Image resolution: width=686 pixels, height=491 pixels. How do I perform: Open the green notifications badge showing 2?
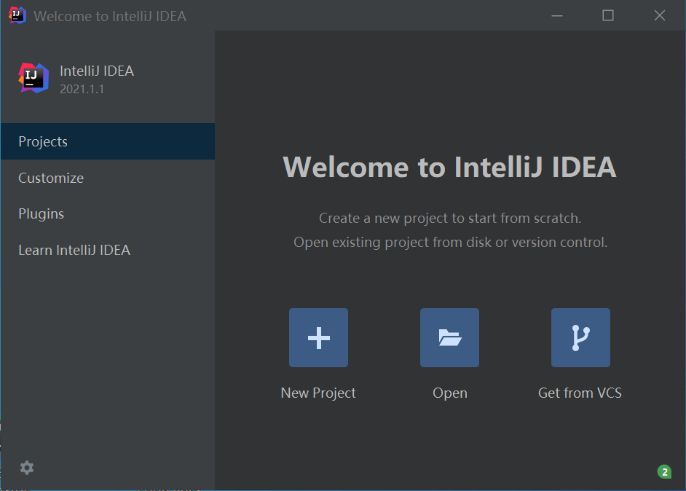tap(664, 472)
